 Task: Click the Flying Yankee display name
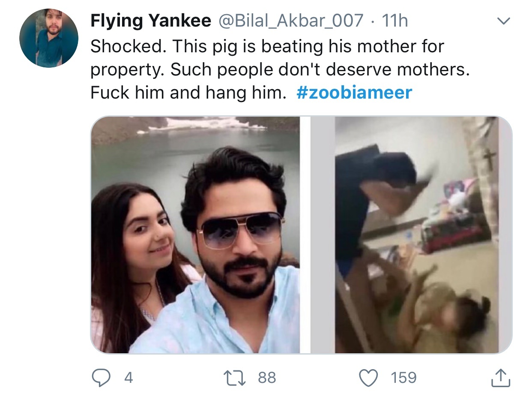[151, 21]
